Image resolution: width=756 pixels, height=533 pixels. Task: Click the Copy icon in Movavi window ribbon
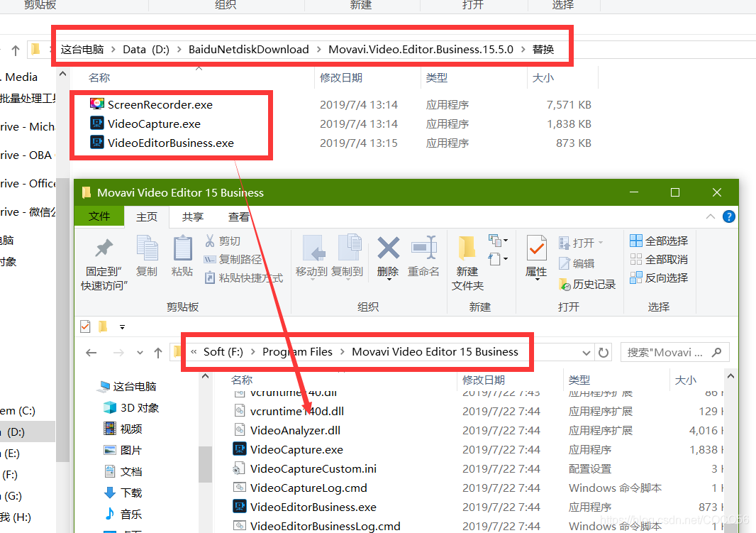(147, 256)
